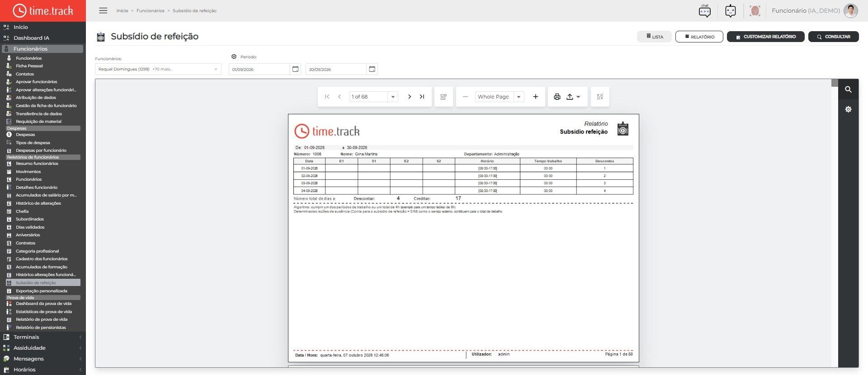Jump to last report page

tap(422, 97)
